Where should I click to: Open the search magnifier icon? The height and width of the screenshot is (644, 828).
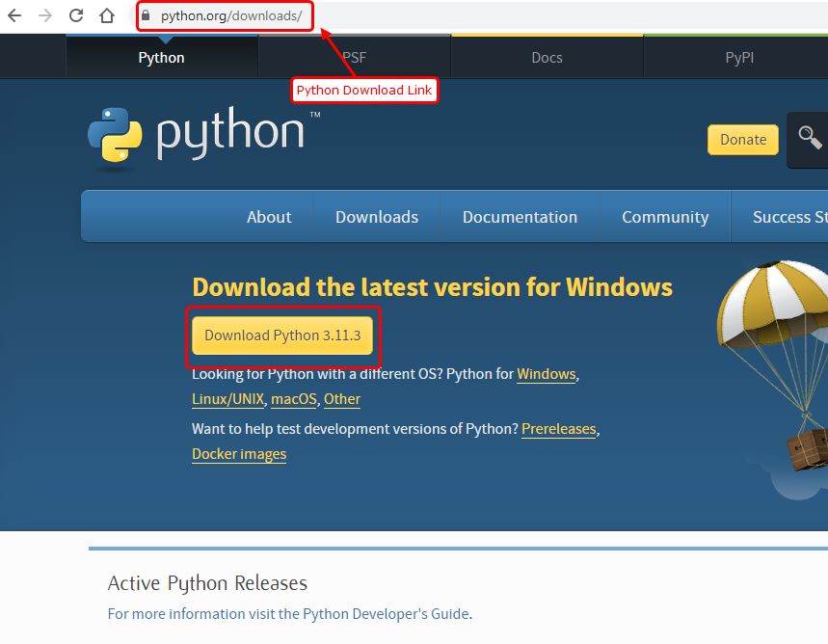coord(810,139)
